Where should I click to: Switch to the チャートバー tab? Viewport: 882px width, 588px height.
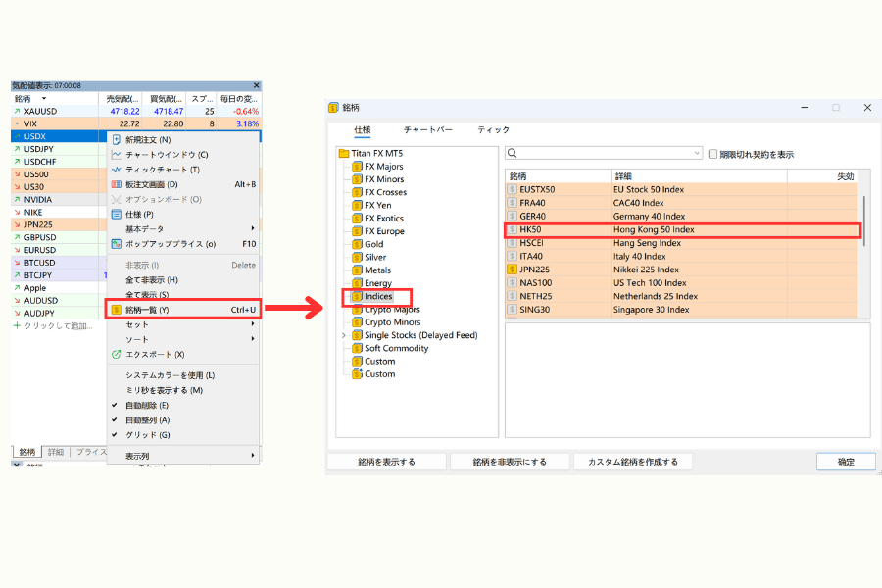point(427,130)
